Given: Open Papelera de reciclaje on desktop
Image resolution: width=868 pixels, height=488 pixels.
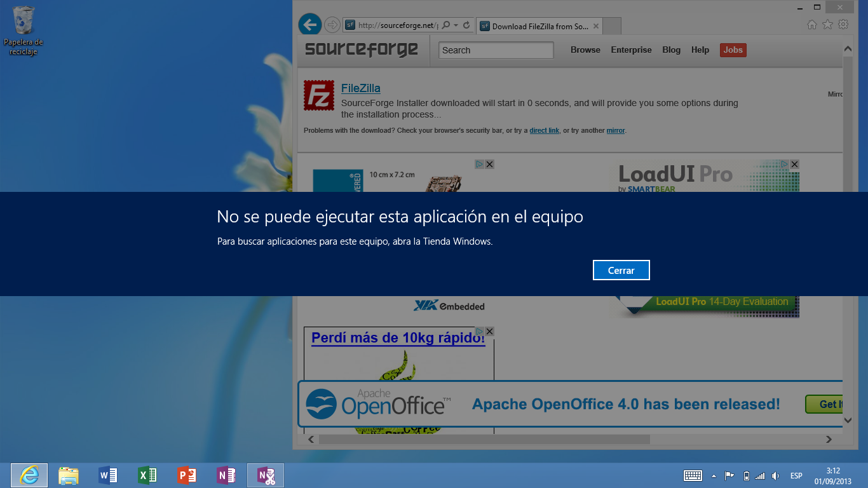Looking at the screenshot, I should click(x=24, y=30).
